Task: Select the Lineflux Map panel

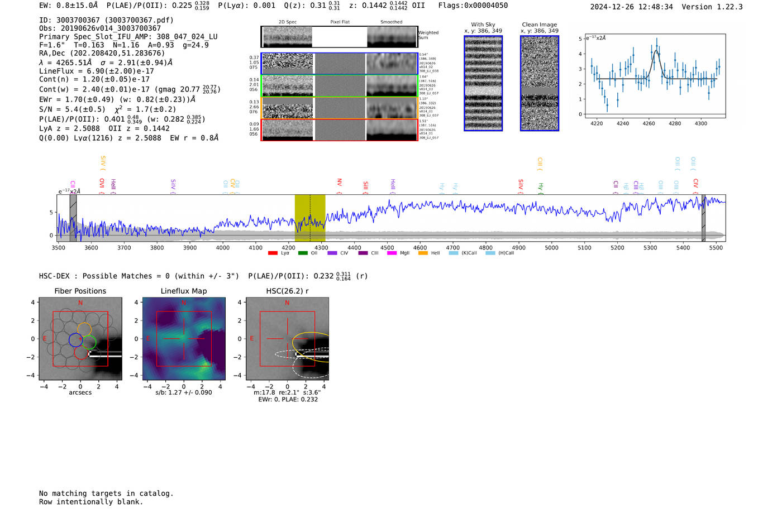Action: pyautogui.click(x=184, y=339)
